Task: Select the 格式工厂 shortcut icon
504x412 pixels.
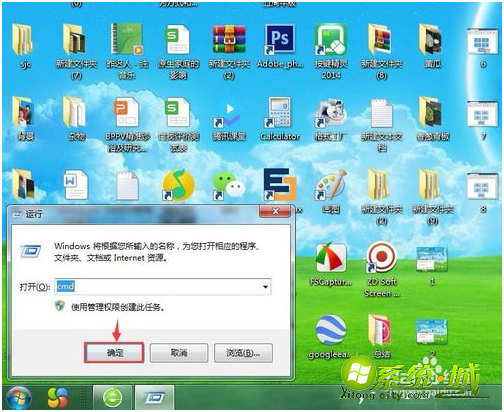Action: (331, 113)
